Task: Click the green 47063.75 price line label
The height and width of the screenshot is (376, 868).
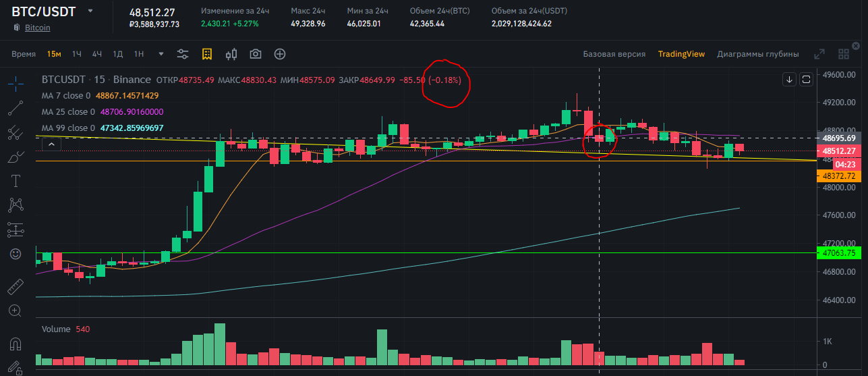Action: click(x=840, y=253)
